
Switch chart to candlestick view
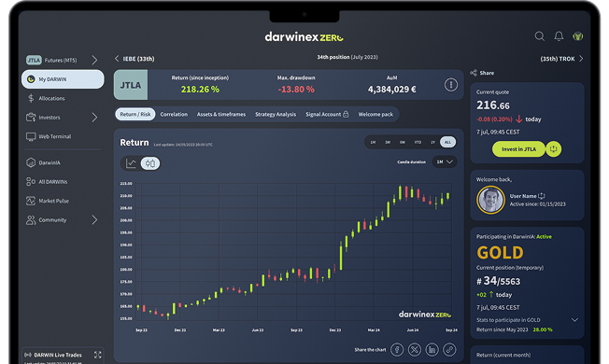coord(150,163)
